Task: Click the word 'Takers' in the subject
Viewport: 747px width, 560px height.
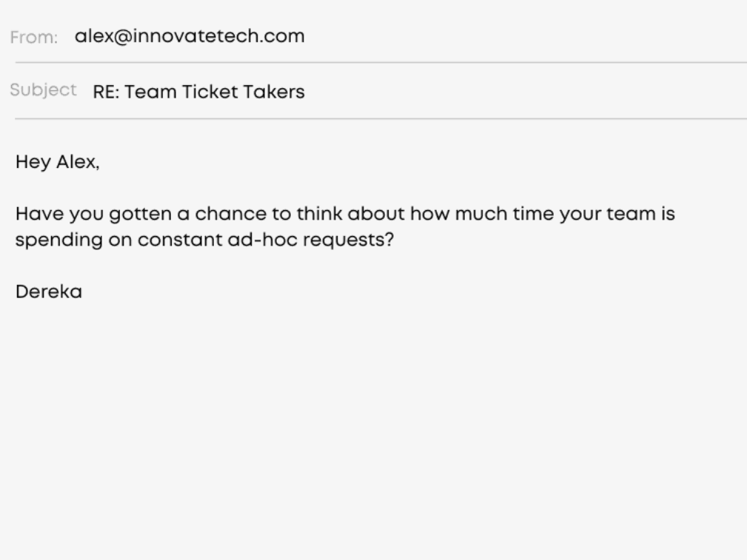Action: pyautogui.click(x=273, y=92)
